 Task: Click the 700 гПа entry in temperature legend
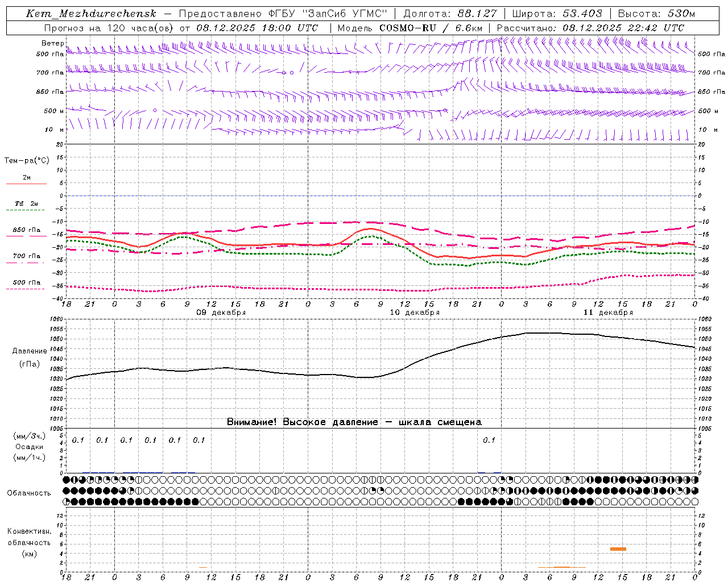26,256
